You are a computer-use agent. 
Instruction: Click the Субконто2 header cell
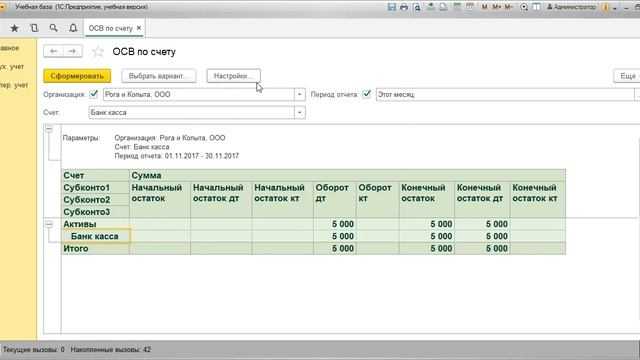(x=96, y=200)
